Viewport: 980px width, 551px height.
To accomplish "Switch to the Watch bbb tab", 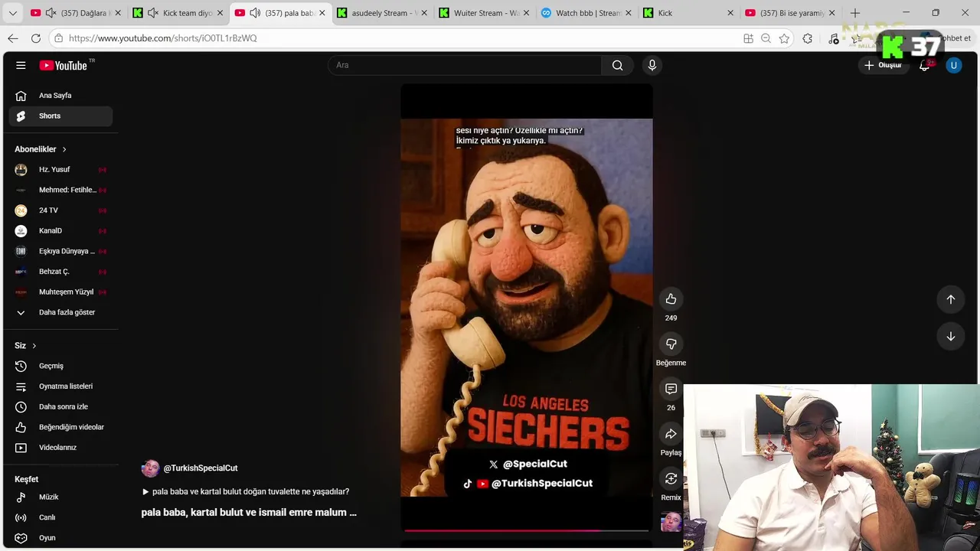I will click(x=587, y=13).
